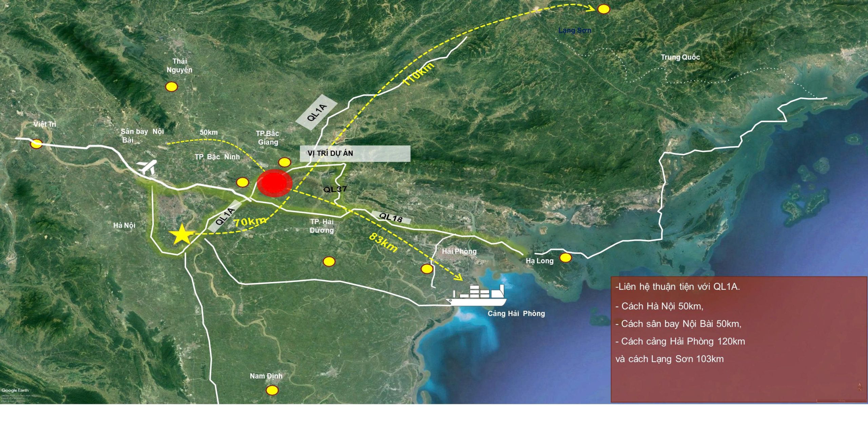This screenshot has height=424, width=868.
Task: Click the yellow dot at Việt Trì
Action: click(36, 144)
